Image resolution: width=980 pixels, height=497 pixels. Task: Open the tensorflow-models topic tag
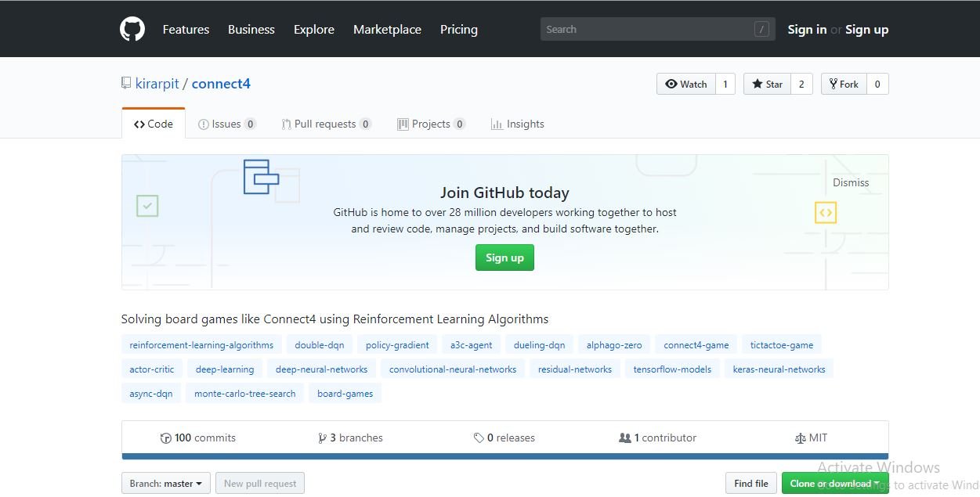672,369
